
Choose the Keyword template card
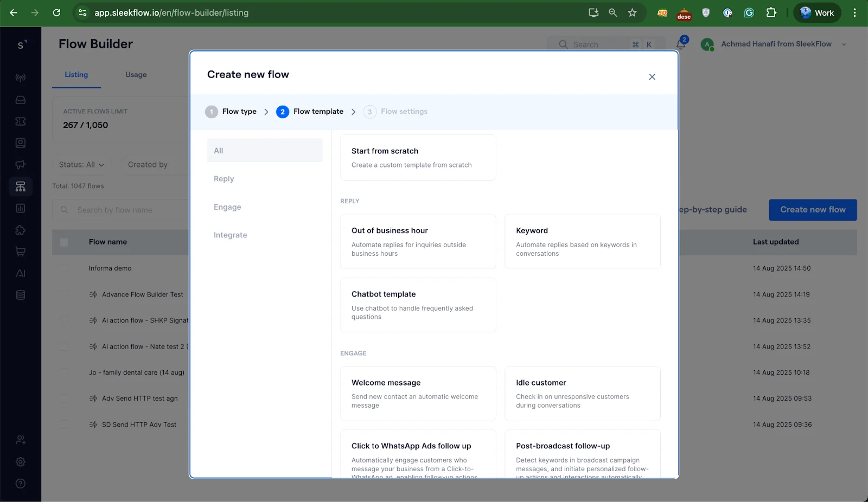(x=583, y=241)
